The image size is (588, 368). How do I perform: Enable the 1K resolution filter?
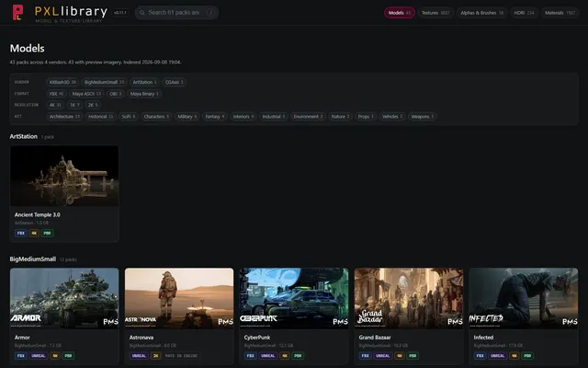[74, 105]
